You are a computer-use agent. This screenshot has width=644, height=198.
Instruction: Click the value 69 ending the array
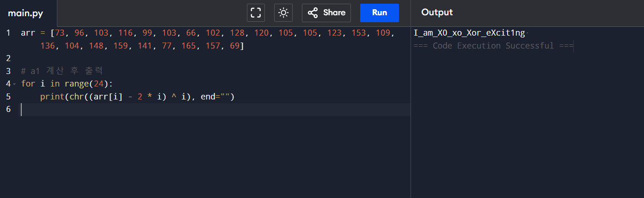coord(235,46)
